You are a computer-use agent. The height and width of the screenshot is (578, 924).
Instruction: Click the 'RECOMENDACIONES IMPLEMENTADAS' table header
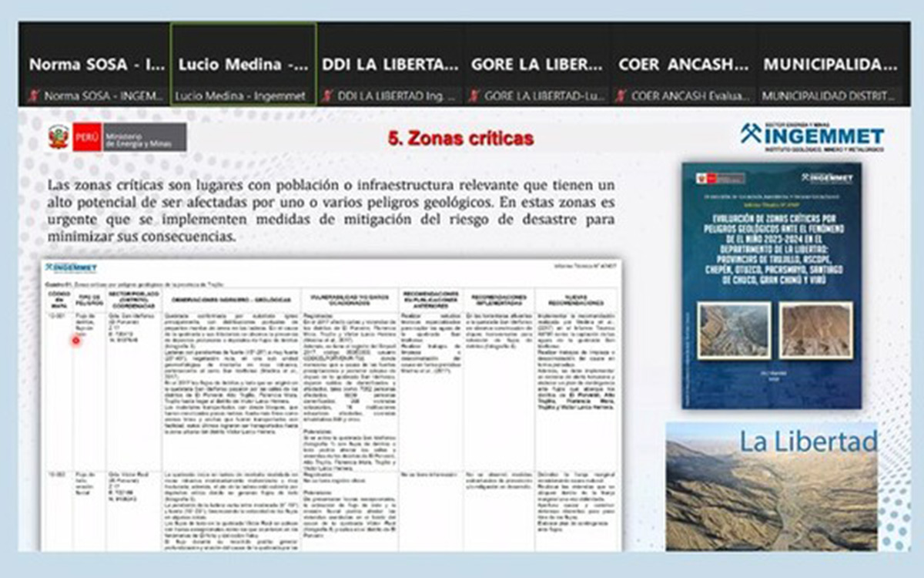click(x=498, y=299)
